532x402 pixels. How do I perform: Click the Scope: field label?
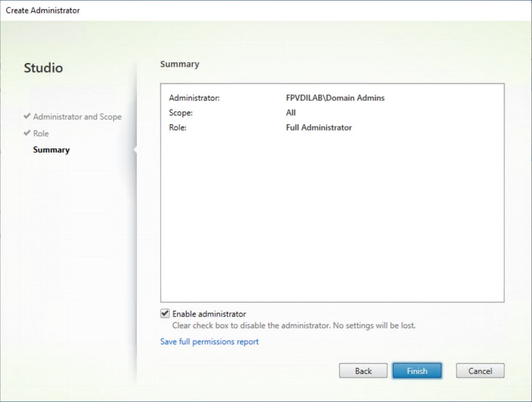[x=181, y=113]
